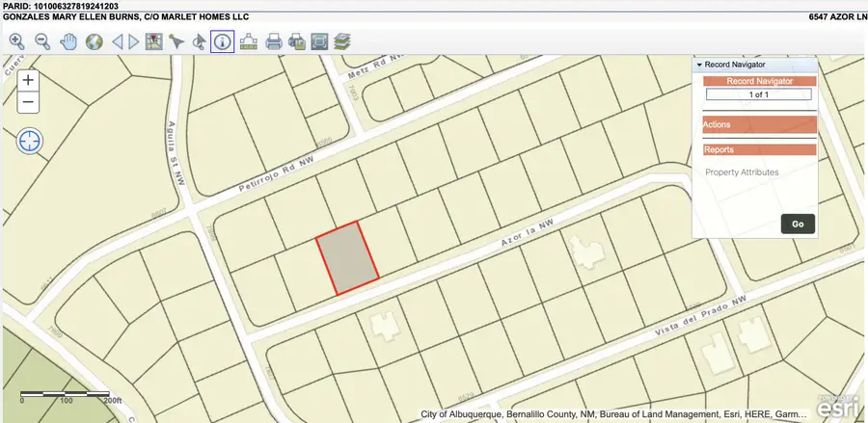
Task: Print the current map
Action: click(274, 40)
